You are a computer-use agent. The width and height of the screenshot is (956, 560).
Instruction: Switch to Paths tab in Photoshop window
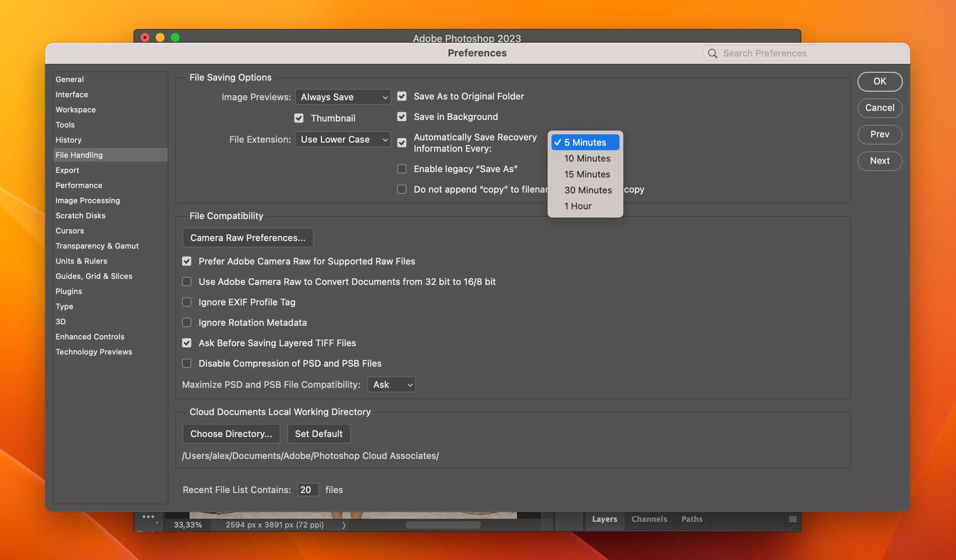(691, 520)
